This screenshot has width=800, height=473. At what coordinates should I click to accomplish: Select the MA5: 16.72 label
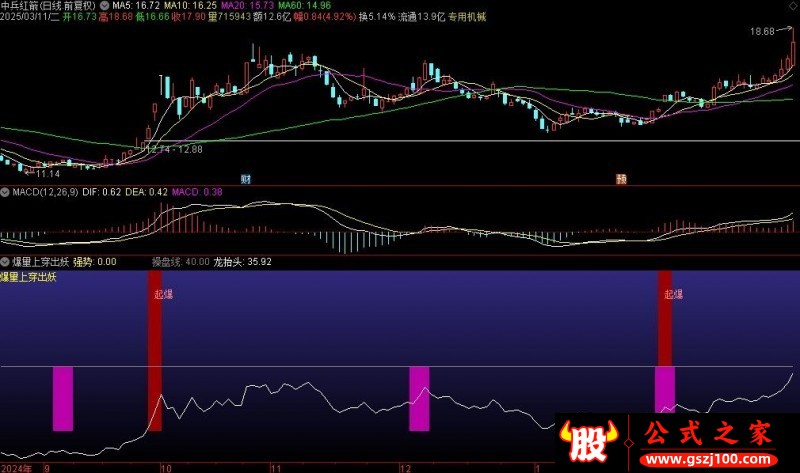(136, 6)
